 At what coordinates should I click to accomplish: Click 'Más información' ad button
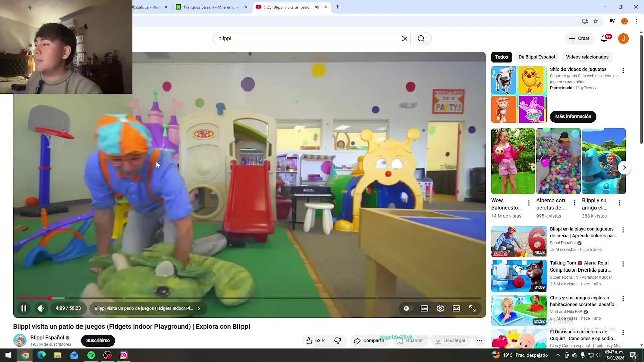click(x=573, y=116)
